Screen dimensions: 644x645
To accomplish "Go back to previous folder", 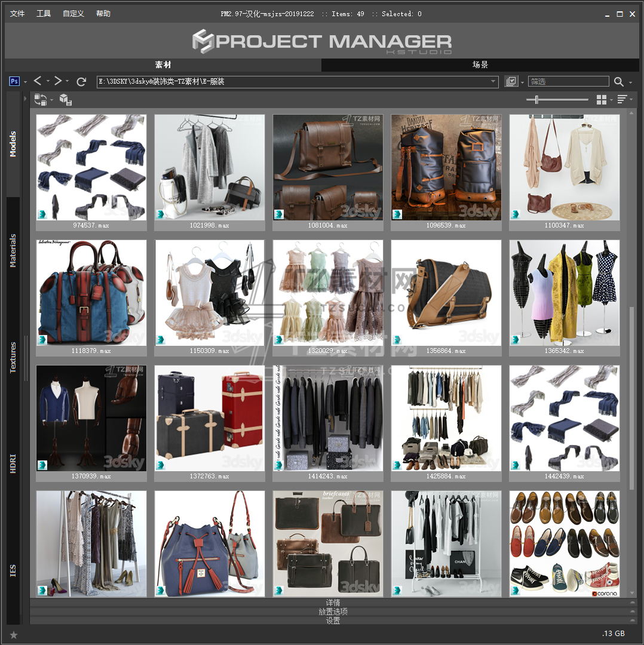I will point(38,81).
